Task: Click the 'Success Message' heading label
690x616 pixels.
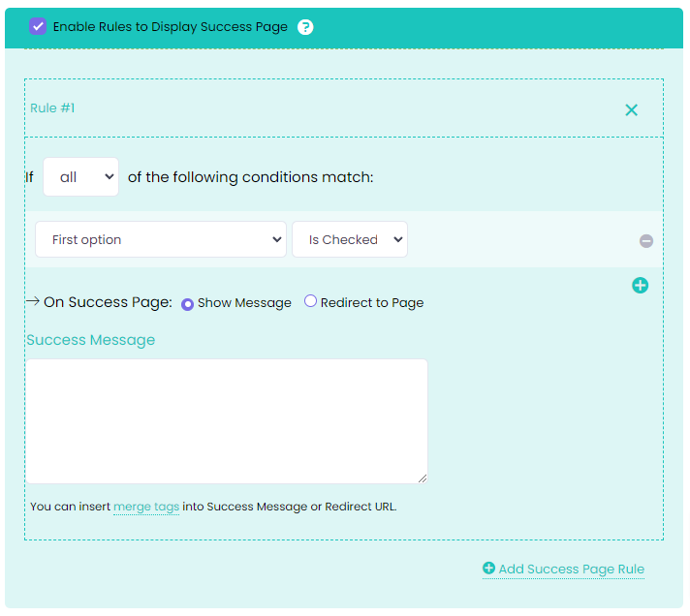Action: [x=90, y=340]
